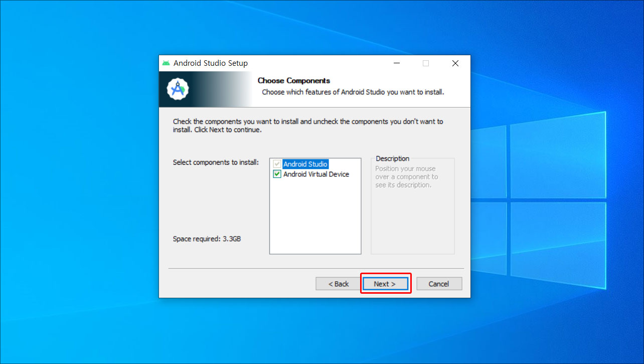Select the Android Virtual Device label
The image size is (644, 364).
316,174
